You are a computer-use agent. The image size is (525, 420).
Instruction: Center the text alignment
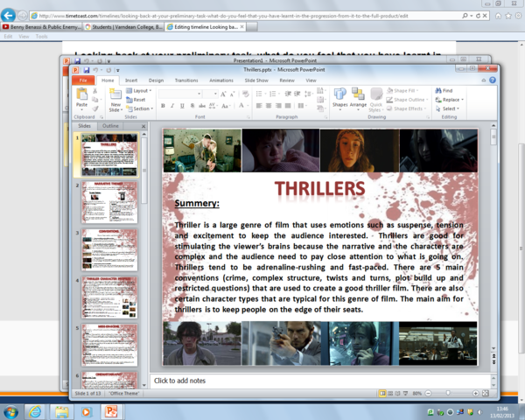269,106
